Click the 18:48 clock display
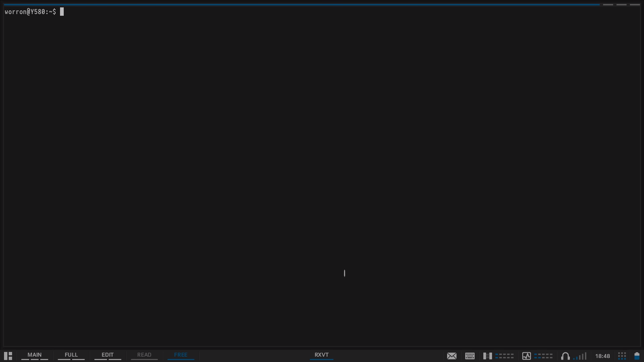The height and width of the screenshot is (362, 644). click(x=603, y=356)
